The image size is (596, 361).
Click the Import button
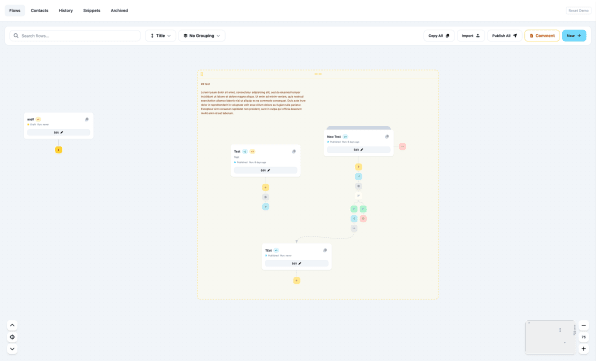471,36
